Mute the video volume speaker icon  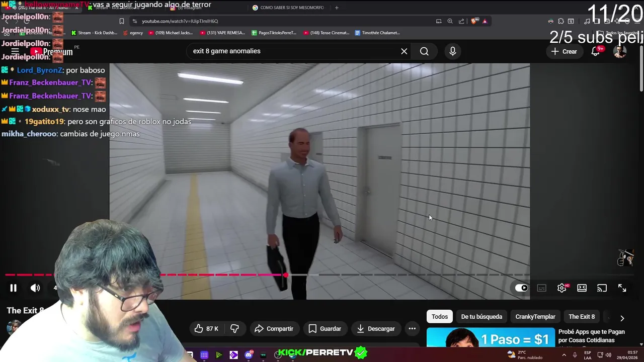click(35, 288)
